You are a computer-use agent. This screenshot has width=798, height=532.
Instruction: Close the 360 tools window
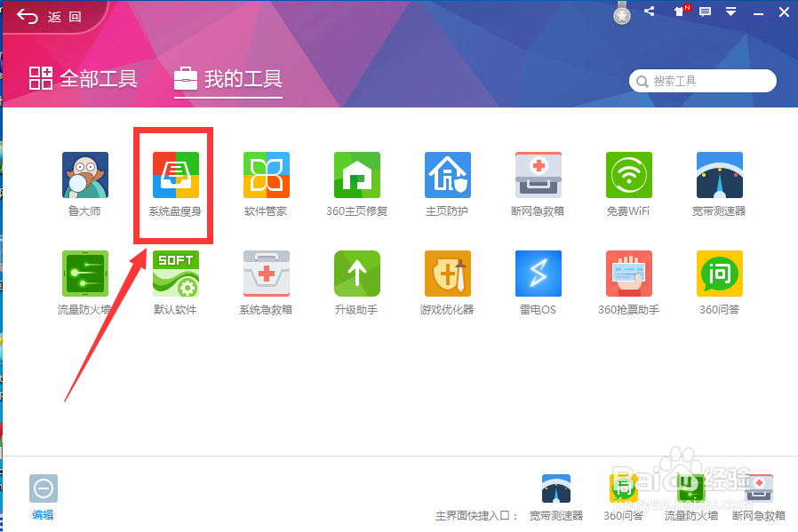click(785, 12)
